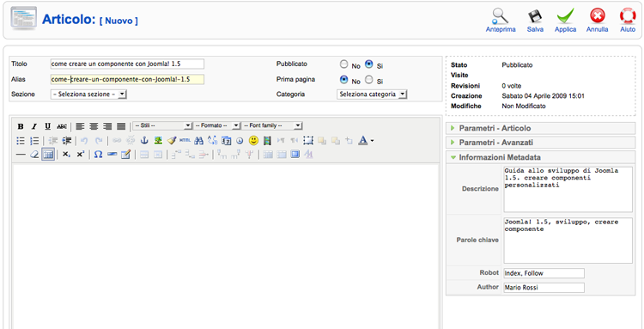Image resolution: width=644 pixels, height=329 pixels.
Task: Open the Seleziona sezione dropdown
Action: pos(88,94)
